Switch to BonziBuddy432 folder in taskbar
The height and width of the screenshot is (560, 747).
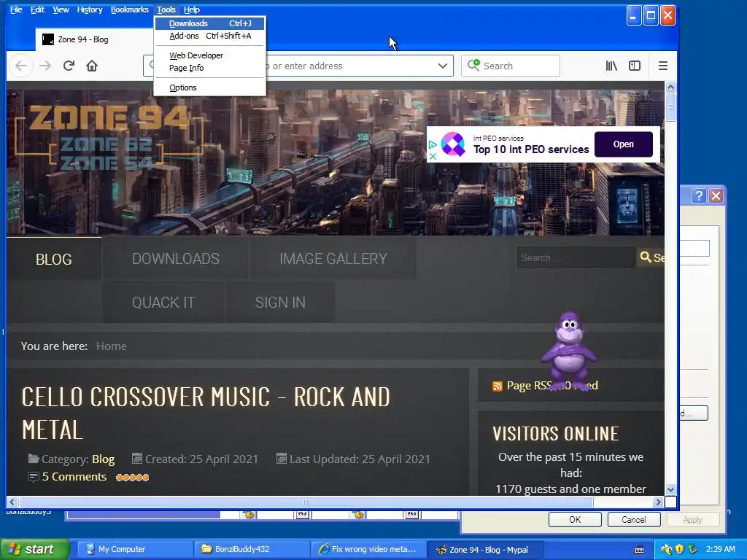point(252,549)
